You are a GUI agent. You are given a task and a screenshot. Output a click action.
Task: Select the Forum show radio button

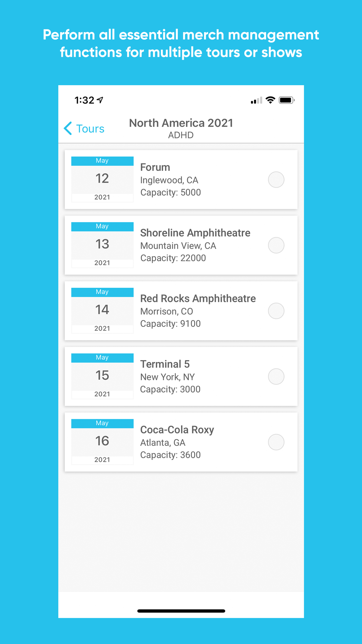(276, 180)
